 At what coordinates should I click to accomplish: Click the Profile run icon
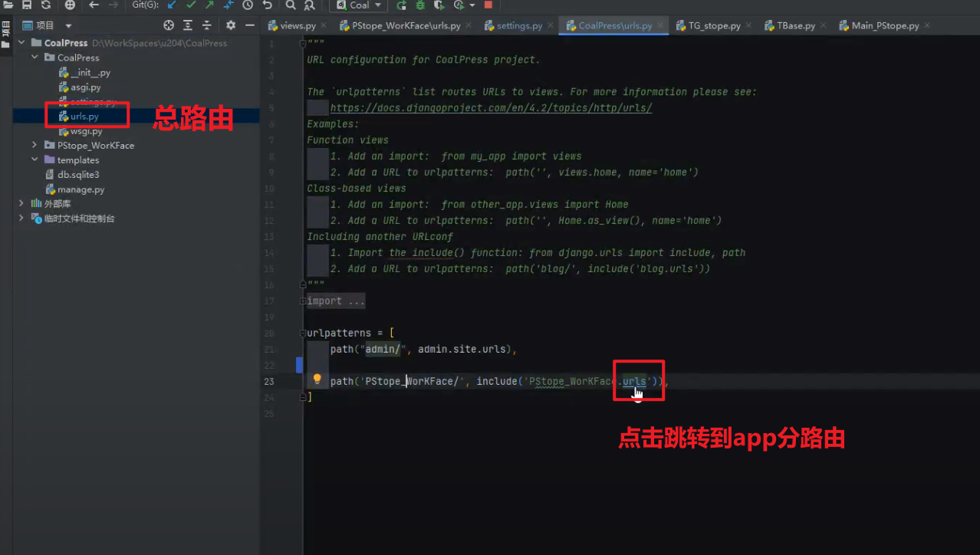[459, 5]
